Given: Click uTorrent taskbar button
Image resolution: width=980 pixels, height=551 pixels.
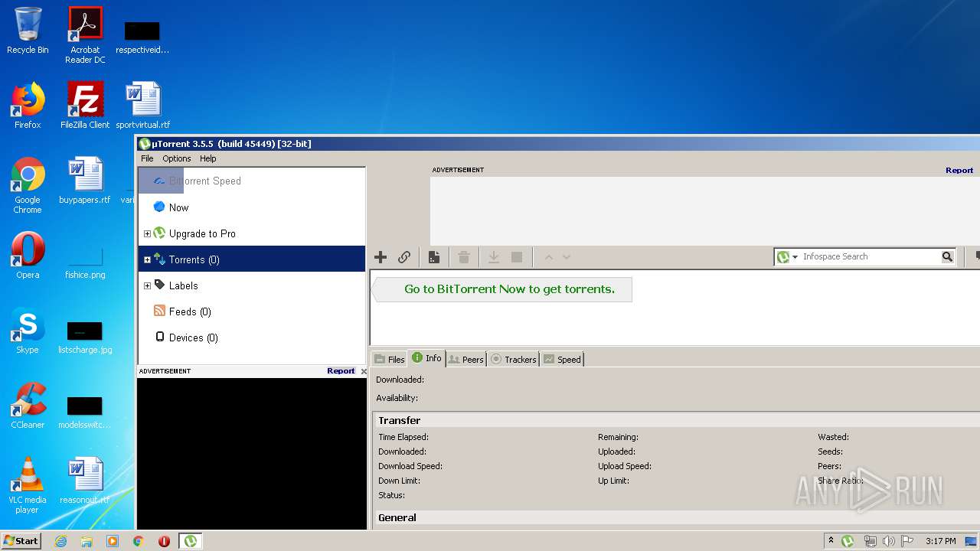Looking at the screenshot, I should pyautogui.click(x=190, y=541).
